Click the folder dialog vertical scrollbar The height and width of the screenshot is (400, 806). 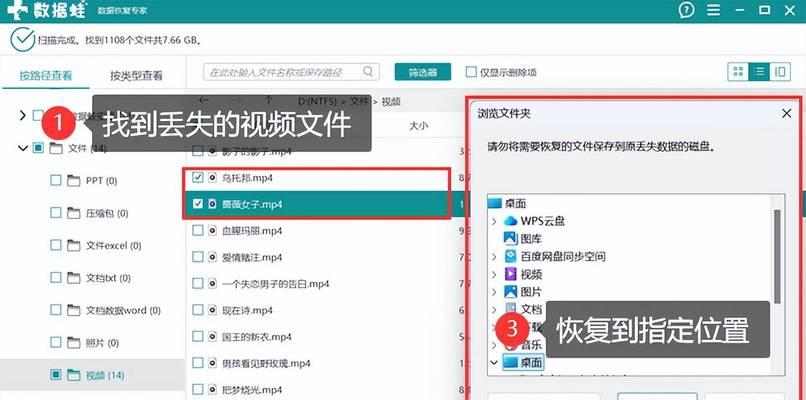coord(777,256)
